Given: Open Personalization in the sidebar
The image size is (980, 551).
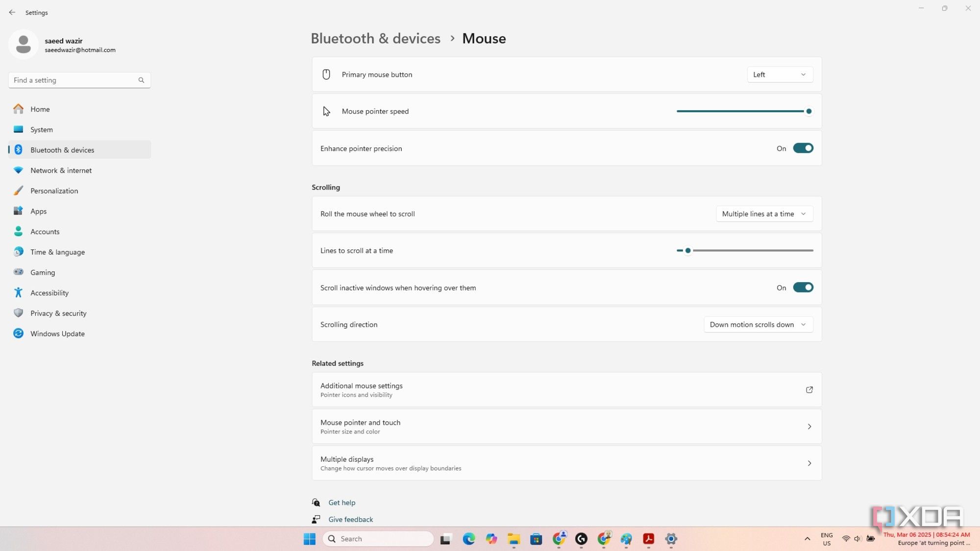Looking at the screenshot, I should click(54, 191).
